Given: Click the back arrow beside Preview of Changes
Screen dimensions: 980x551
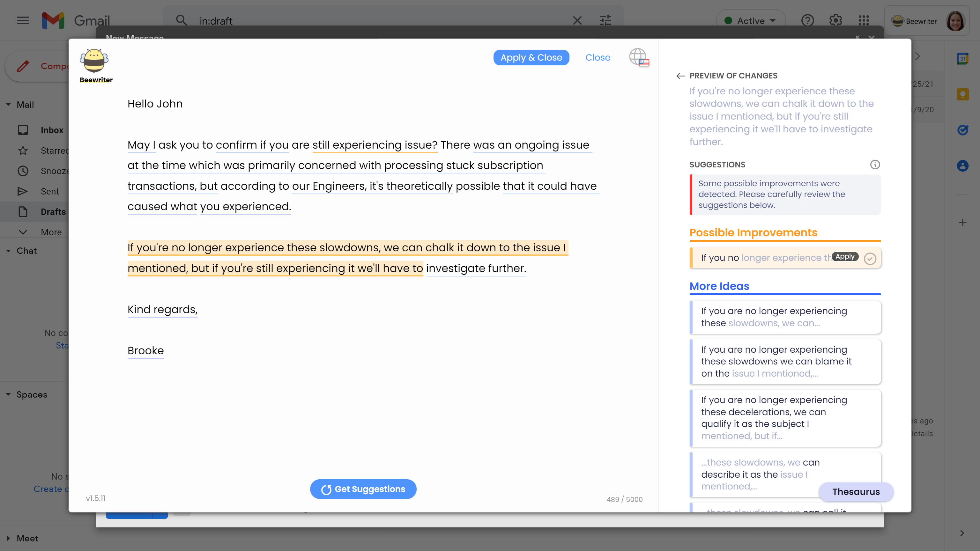Looking at the screenshot, I should click(680, 76).
